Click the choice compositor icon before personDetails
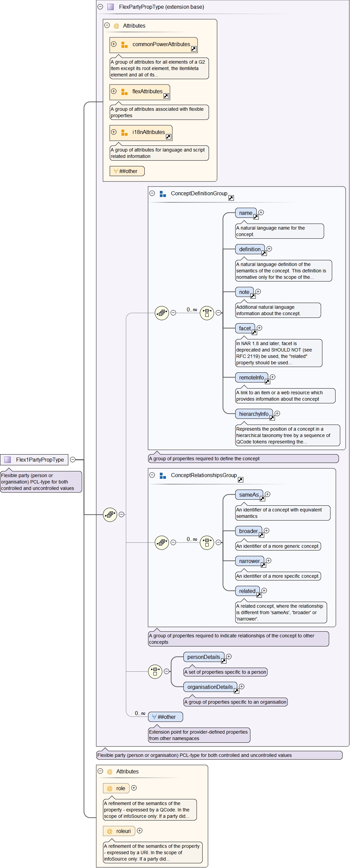Screen dimensions: 350x868 tap(155, 672)
